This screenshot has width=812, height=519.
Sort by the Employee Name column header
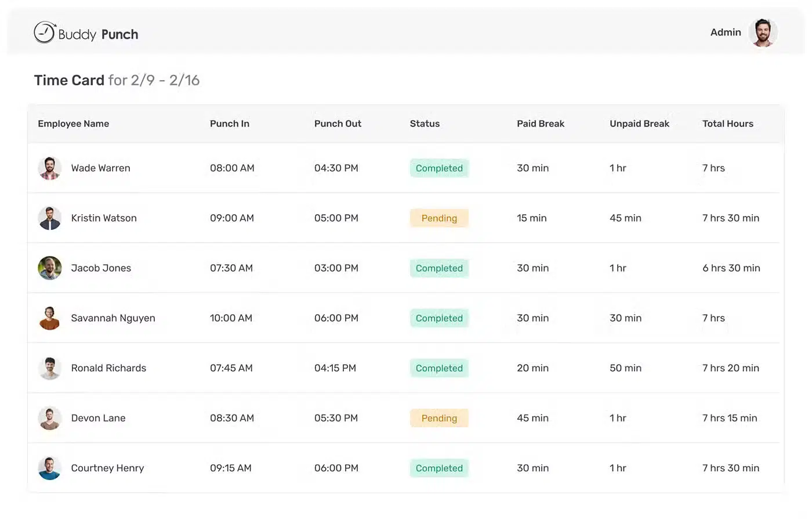coord(73,124)
